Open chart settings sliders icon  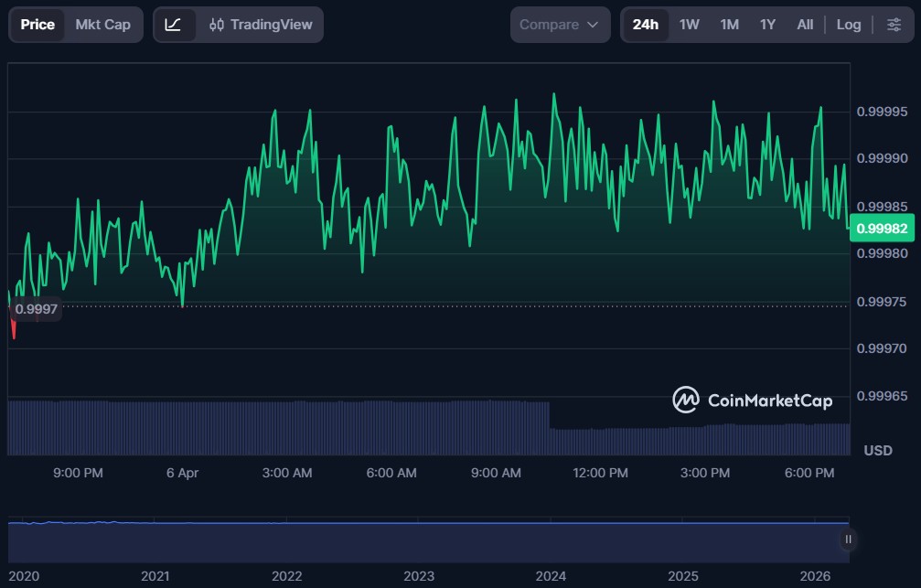(894, 25)
